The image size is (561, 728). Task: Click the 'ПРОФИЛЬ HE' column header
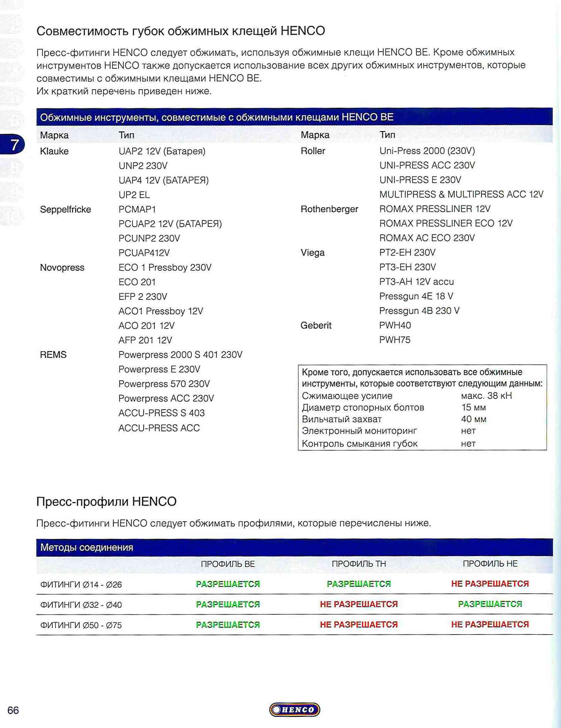(490, 564)
